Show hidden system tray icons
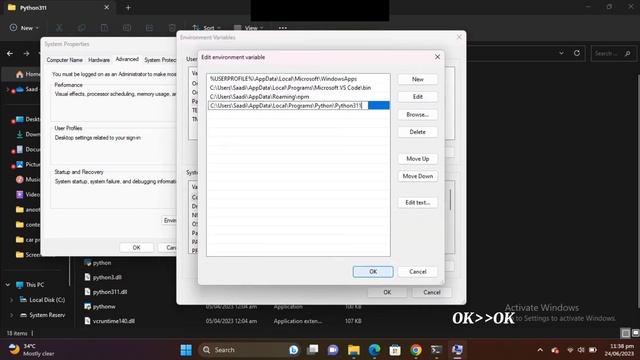 (540, 350)
